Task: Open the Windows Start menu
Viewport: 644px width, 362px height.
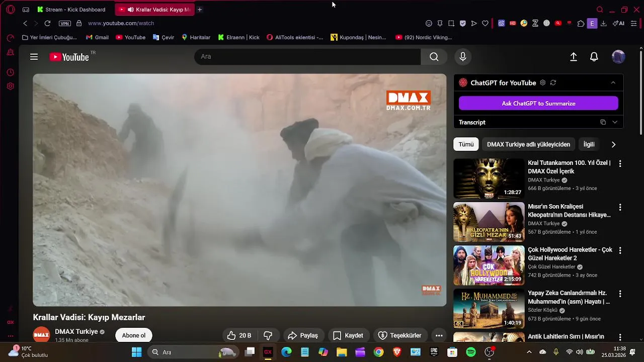Action: [136, 352]
